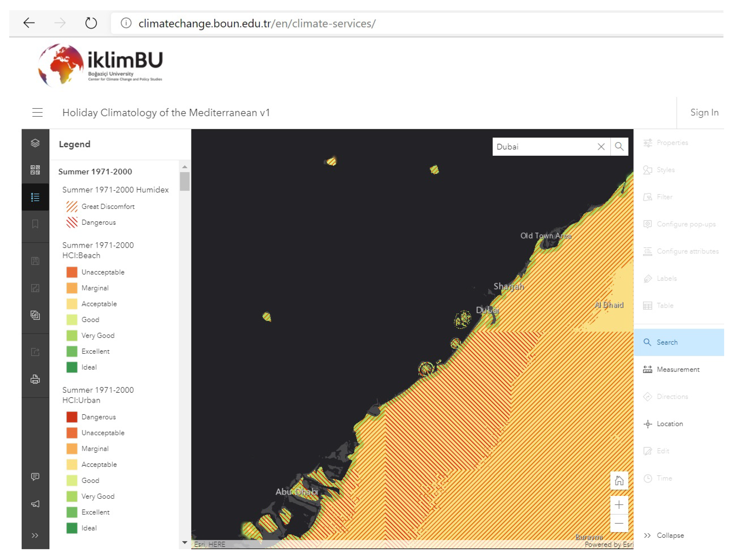This screenshot has height=560, width=736.
Task: Click the map search magnifier button
Action: (x=619, y=147)
